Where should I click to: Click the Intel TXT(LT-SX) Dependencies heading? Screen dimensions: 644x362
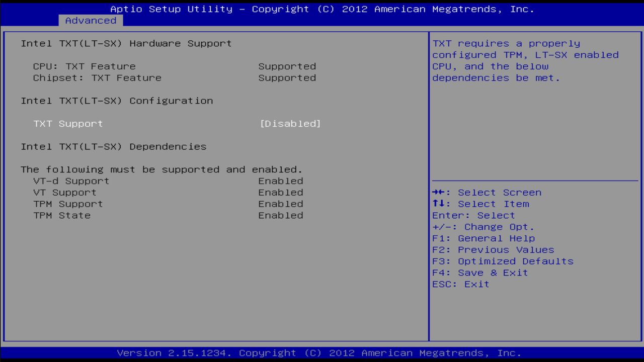tap(114, 147)
